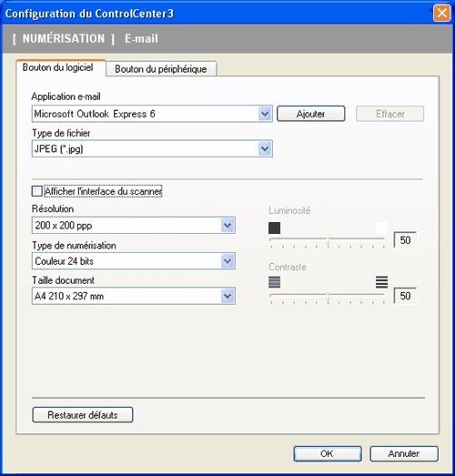Close the ControlCenter3 configuration window

[x=441, y=14]
